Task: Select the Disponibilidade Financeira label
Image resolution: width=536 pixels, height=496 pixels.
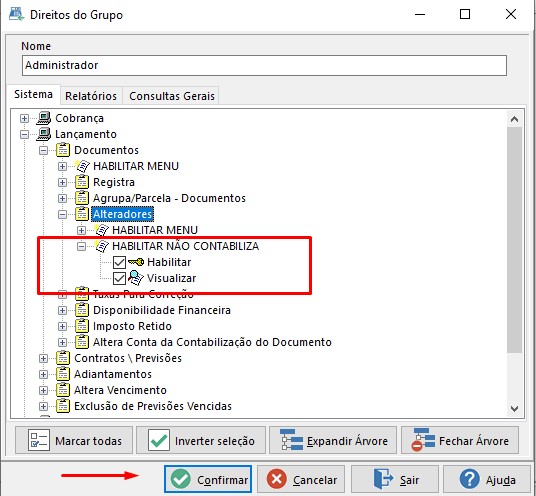Action: click(x=162, y=310)
